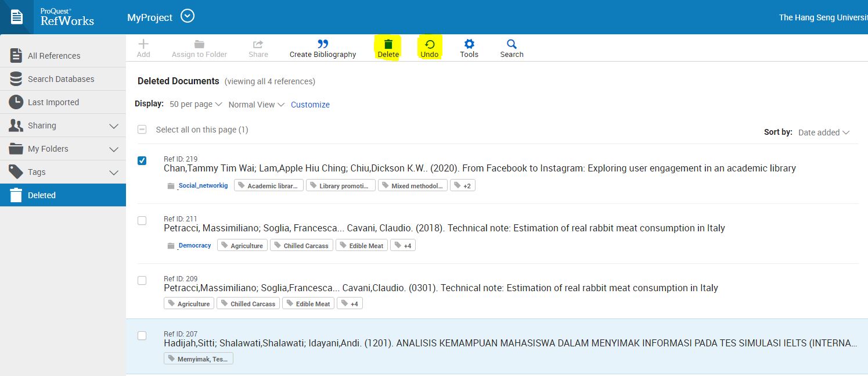868x376 pixels.
Task: Toggle the Select all on this page checkbox
Action: tap(142, 129)
